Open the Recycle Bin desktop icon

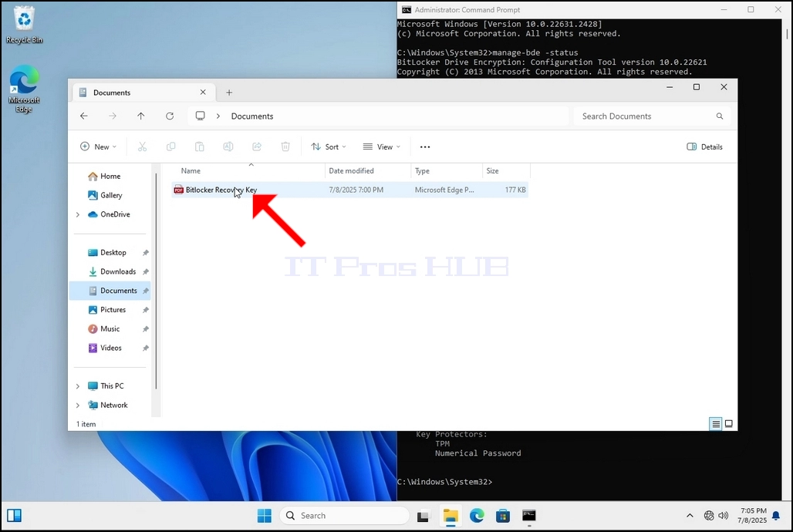[24, 24]
